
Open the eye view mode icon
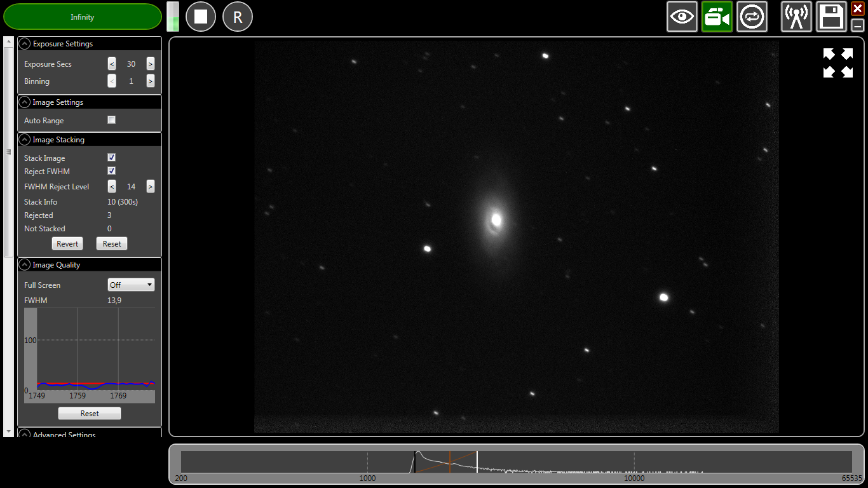pos(682,17)
